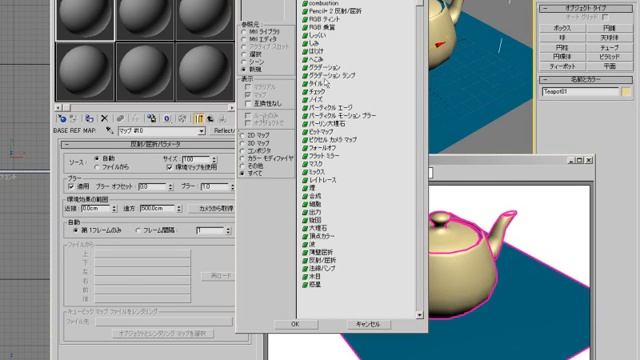
Task: Toggle Show Map in Viewport icon
Action: click(x=182, y=118)
